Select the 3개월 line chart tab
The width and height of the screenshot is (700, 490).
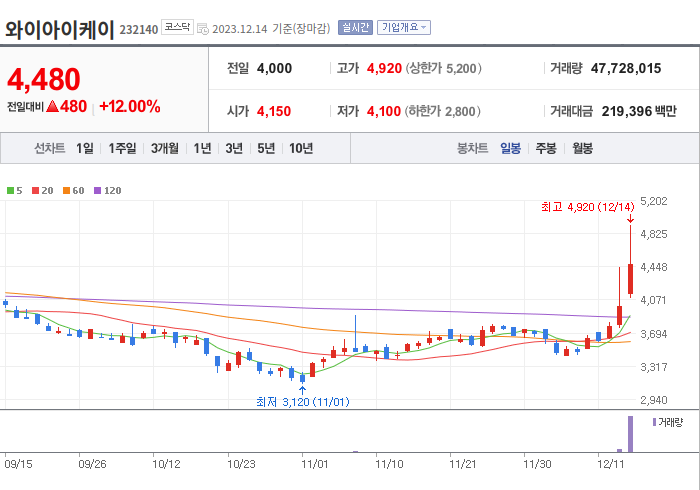click(x=165, y=148)
